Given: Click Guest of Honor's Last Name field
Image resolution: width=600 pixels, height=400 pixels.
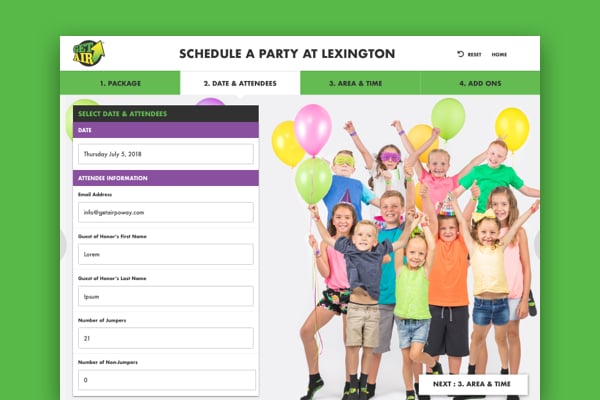Looking at the screenshot, I should point(166,296).
